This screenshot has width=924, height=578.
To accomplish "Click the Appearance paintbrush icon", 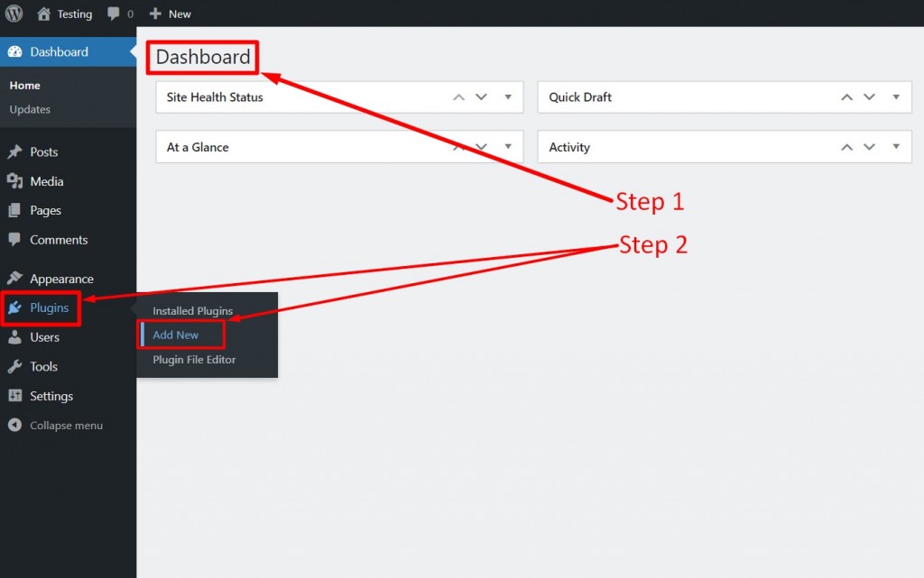I will pos(14,278).
